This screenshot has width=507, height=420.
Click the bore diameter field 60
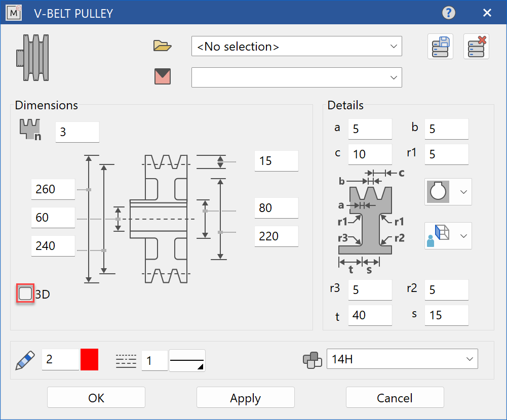click(x=53, y=218)
